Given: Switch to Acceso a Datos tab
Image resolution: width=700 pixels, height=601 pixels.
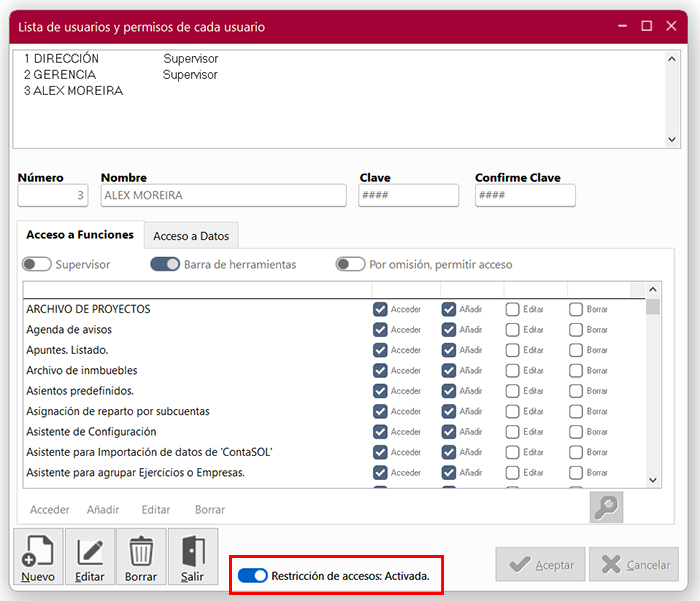Looking at the screenshot, I should click(191, 236).
